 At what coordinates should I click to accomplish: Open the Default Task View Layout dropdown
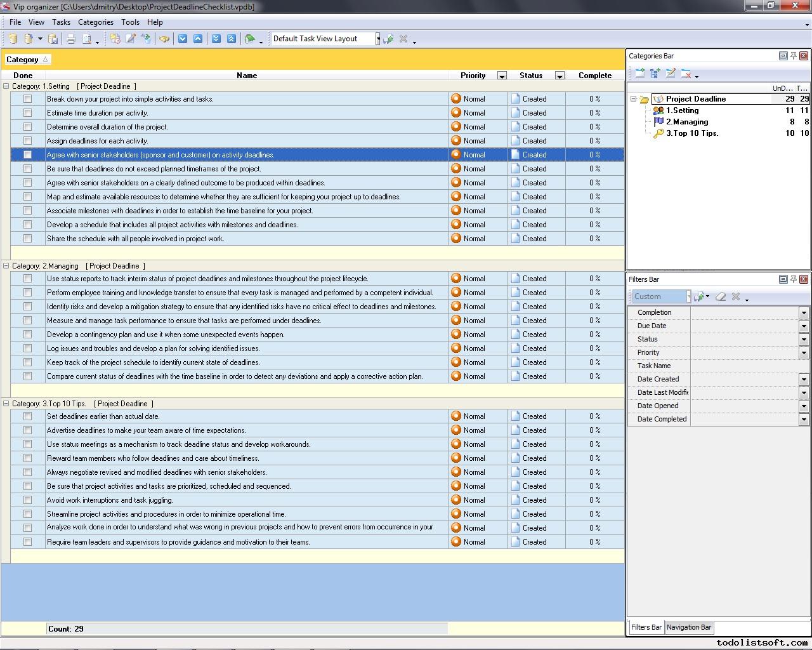pyautogui.click(x=377, y=39)
